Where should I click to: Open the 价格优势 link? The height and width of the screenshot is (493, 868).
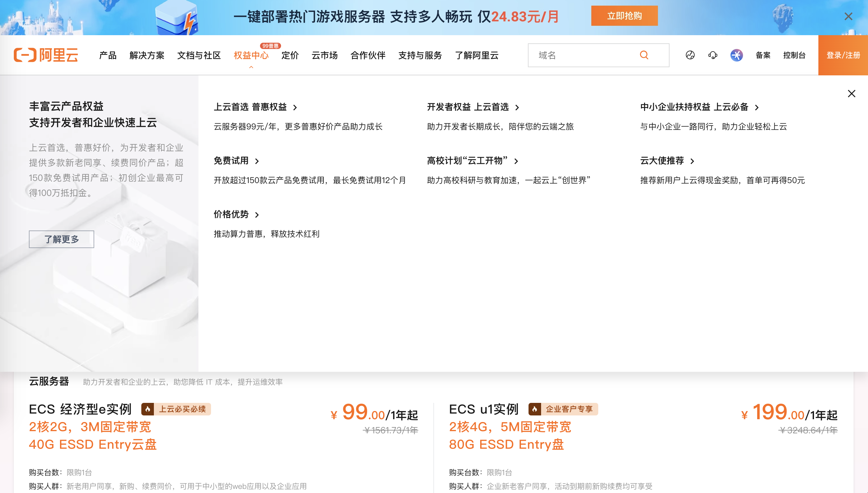point(231,214)
